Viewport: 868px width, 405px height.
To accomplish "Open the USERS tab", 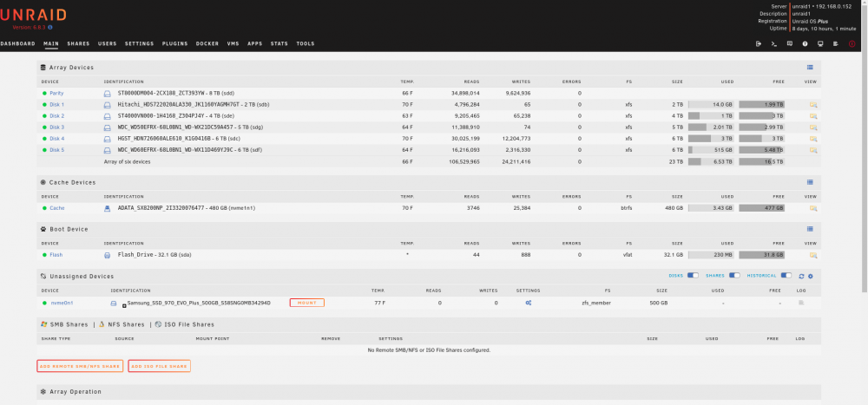I will coord(108,43).
